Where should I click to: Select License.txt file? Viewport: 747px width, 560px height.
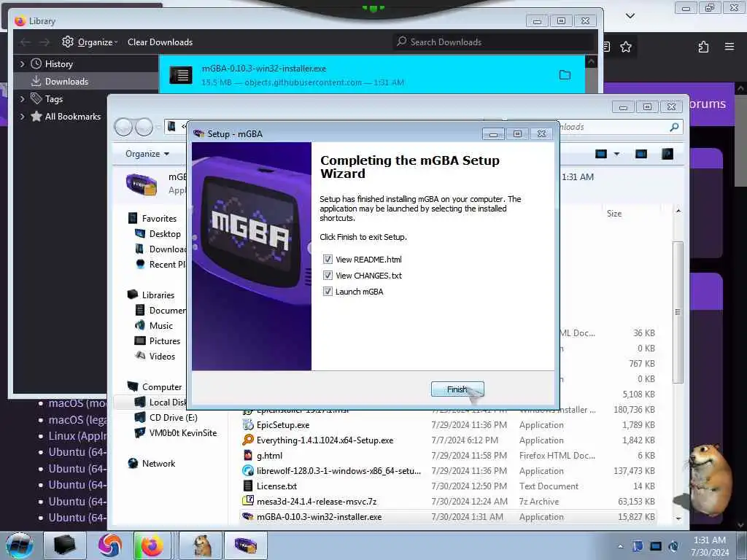pos(276,486)
